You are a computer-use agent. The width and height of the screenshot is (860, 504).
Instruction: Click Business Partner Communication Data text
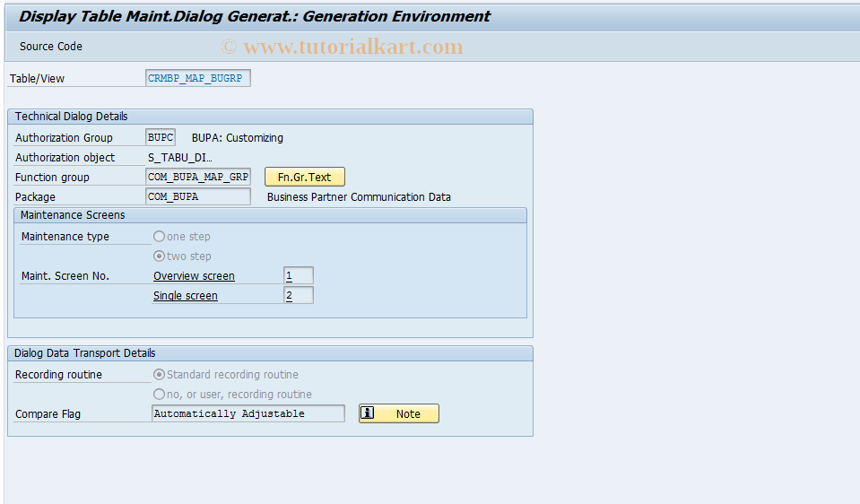pos(359,197)
